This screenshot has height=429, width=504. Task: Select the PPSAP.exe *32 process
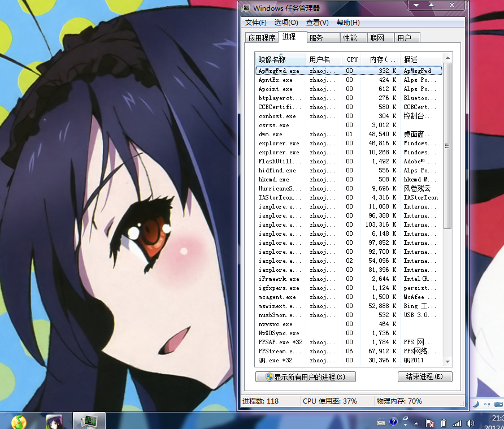point(349,342)
